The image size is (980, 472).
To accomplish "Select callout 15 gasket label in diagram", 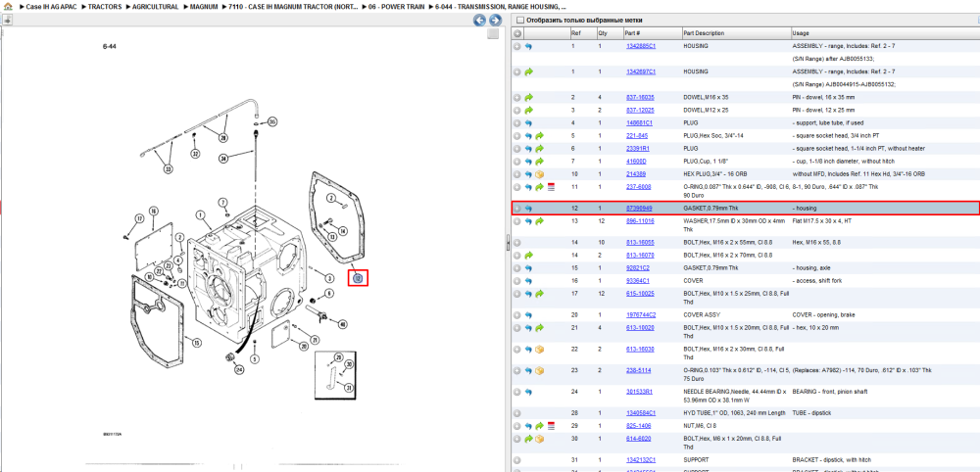I will (x=197, y=342).
